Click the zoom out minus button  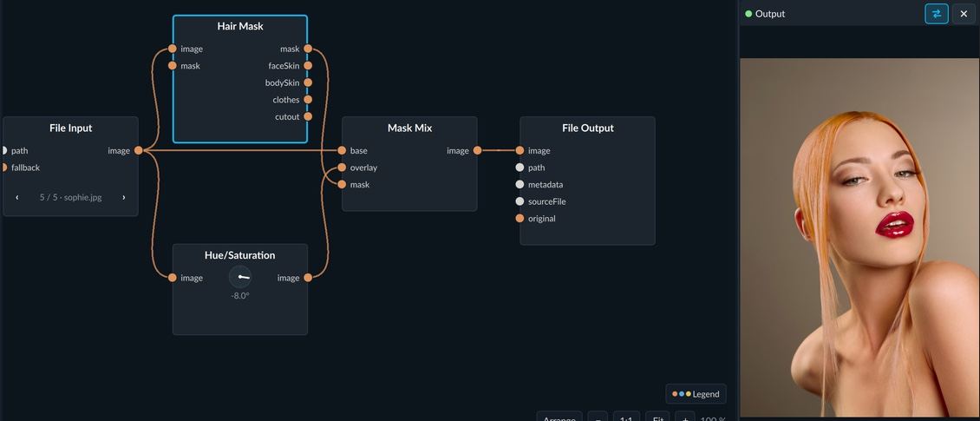[598, 418]
